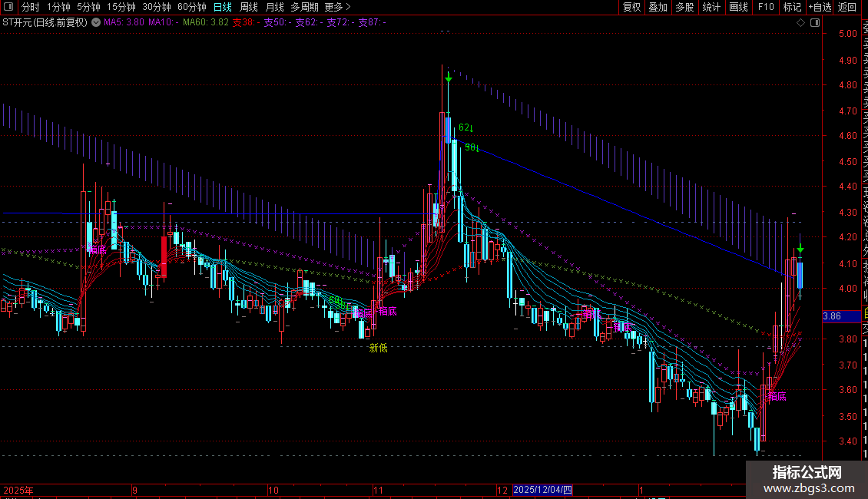The height and width of the screenshot is (499, 868).
Task: Click the 支62 indicator label
Action: tap(309, 23)
